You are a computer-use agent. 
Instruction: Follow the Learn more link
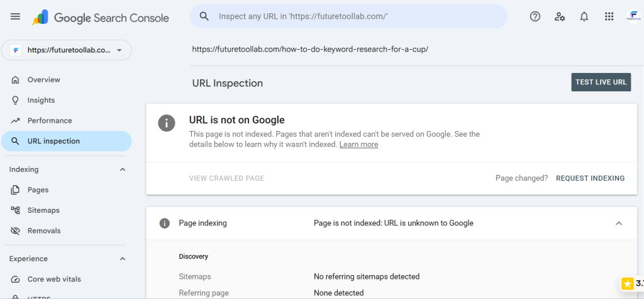pyautogui.click(x=358, y=145)
